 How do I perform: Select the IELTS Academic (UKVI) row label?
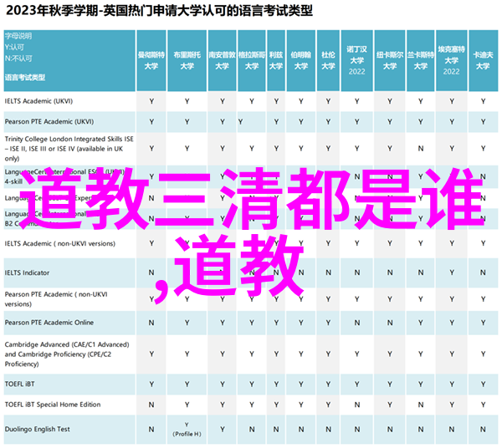coord(38,101)
